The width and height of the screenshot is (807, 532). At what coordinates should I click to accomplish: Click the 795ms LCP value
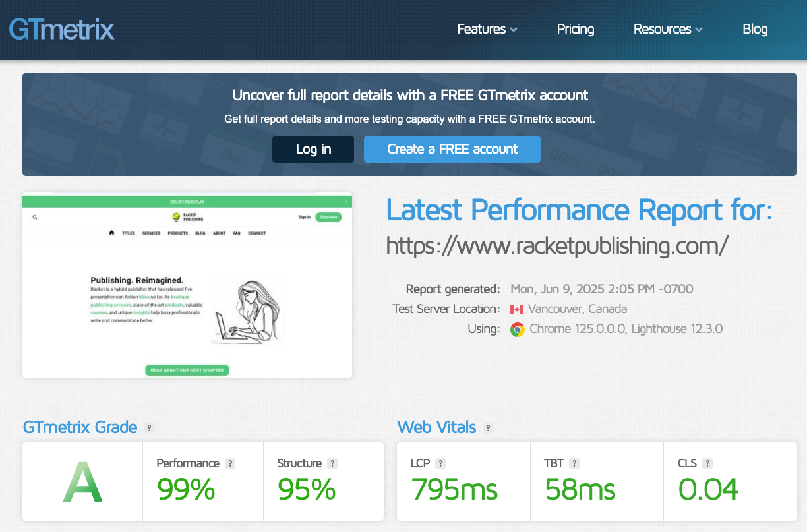point(454,490)
